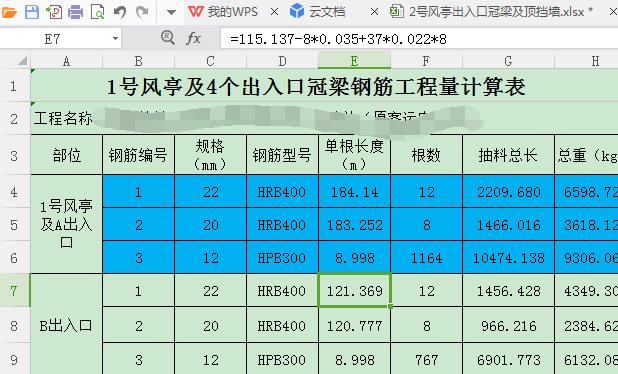Screen dimensions: 618x374
Task: Click the zoom magnifier icon beside formula bar
Action: 168,38
